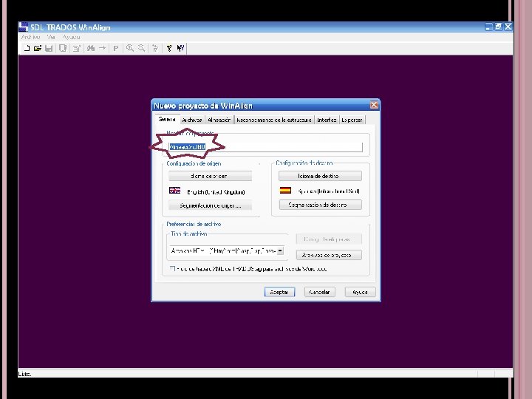Click the Spanish target language label
532x399 pixels.
328,191
